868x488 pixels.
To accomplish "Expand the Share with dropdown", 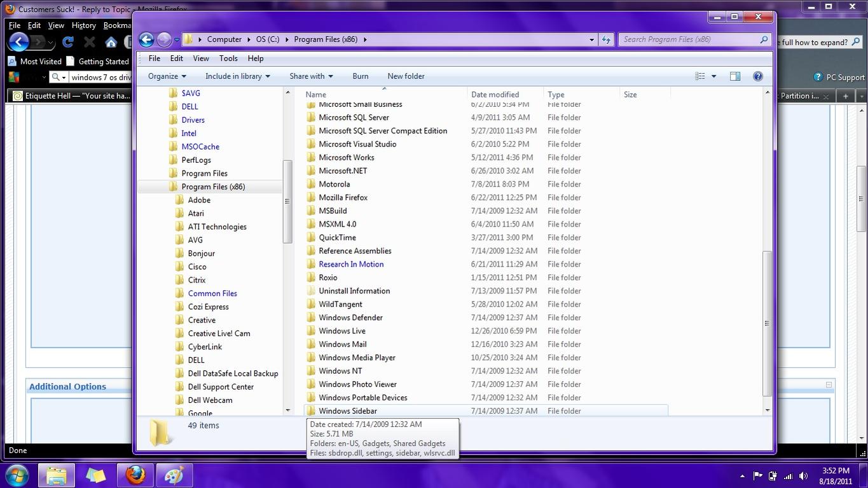I will pyautogui.click(x=312, y=76).
